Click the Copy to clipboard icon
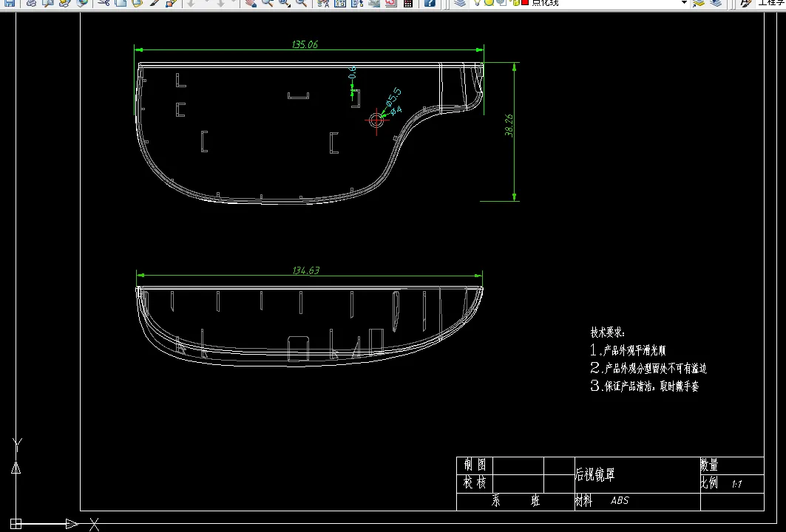The width and height of the screenshot is (786, 532). (121, 2)
